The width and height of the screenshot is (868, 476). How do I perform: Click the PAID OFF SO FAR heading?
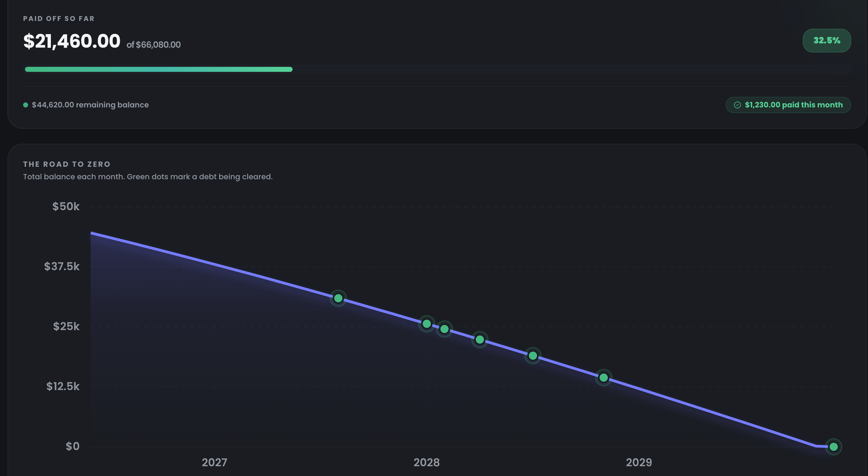[x=59, y=18]
